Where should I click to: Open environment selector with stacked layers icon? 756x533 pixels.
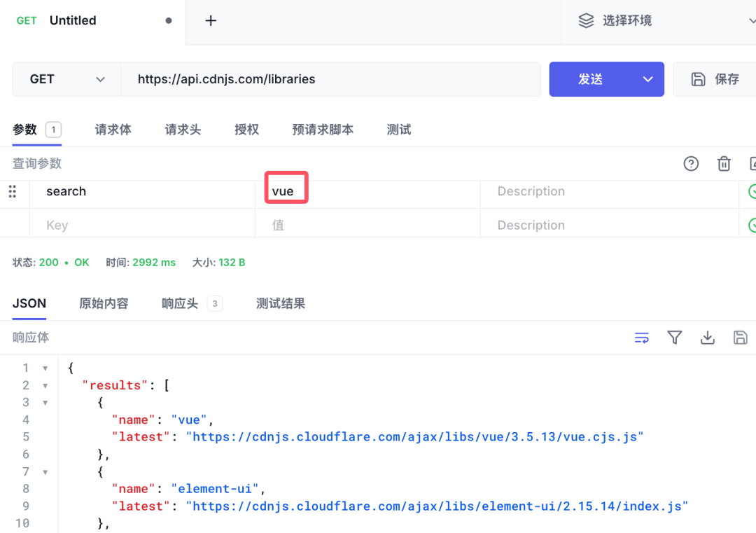coord(586,20)
